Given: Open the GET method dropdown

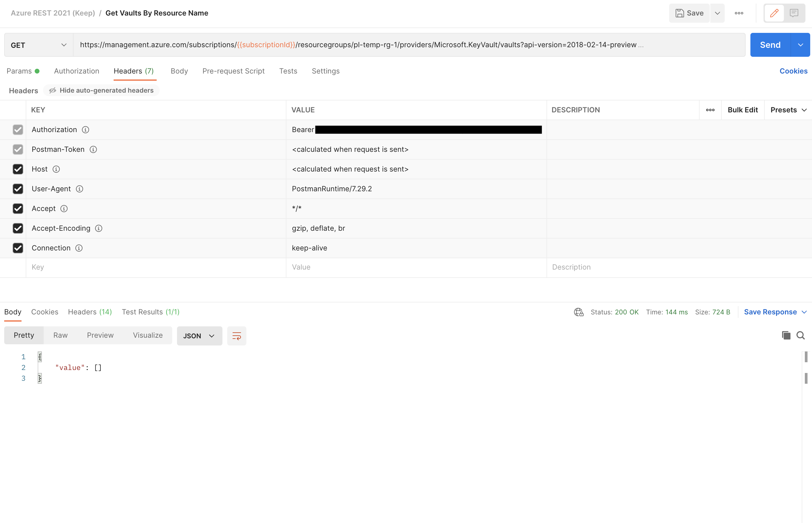Looking at the screenshot, I should 39,45.
